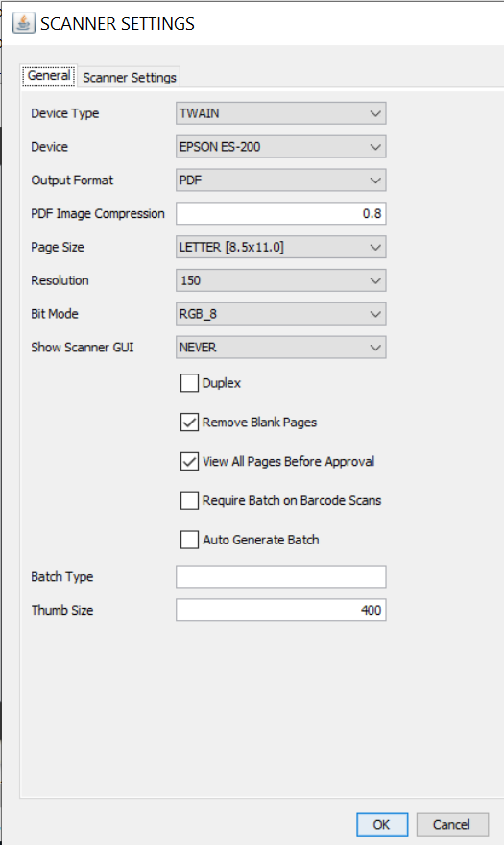Uncheck View All Pages Before Approval
The width and height of the screenshot is (504, 845).
[x=189, y=461]
